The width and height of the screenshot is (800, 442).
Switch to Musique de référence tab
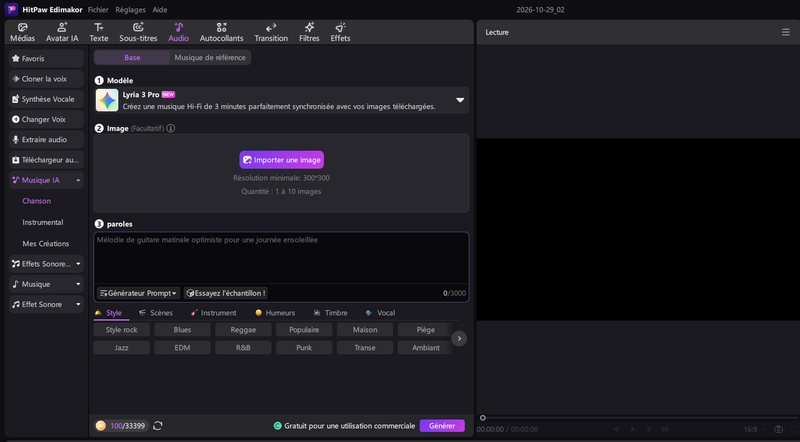210,58
